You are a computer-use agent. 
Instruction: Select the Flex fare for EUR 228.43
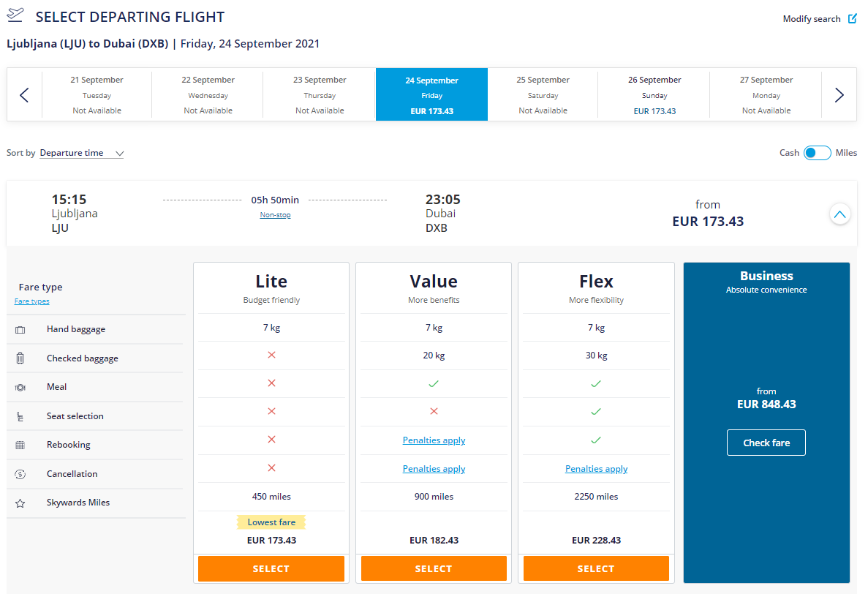(x=596, y=568)
